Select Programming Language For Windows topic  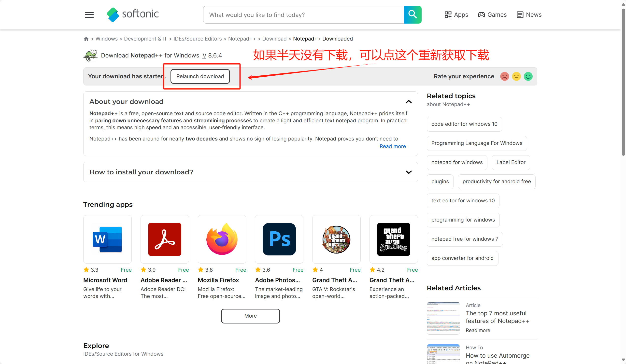coord(477,143)
